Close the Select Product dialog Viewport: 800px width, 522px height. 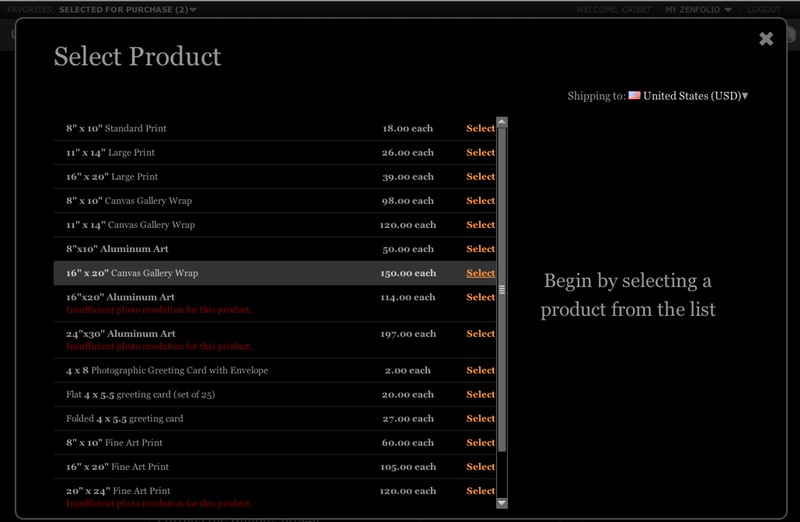tap(766, 39)
